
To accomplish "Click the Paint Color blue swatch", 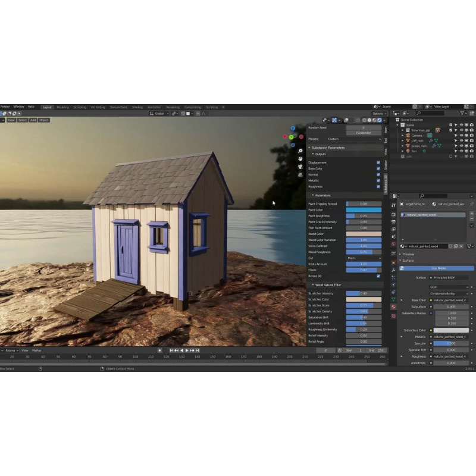I will [x=364, y=210].
